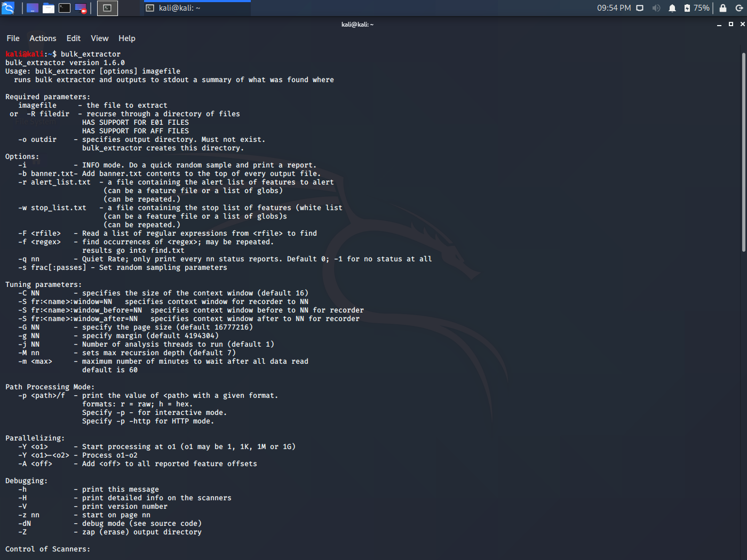Click the 'Options:' heading
Image resolution: width=747 pixels, height=560 pixels.
tap(22, 156)
